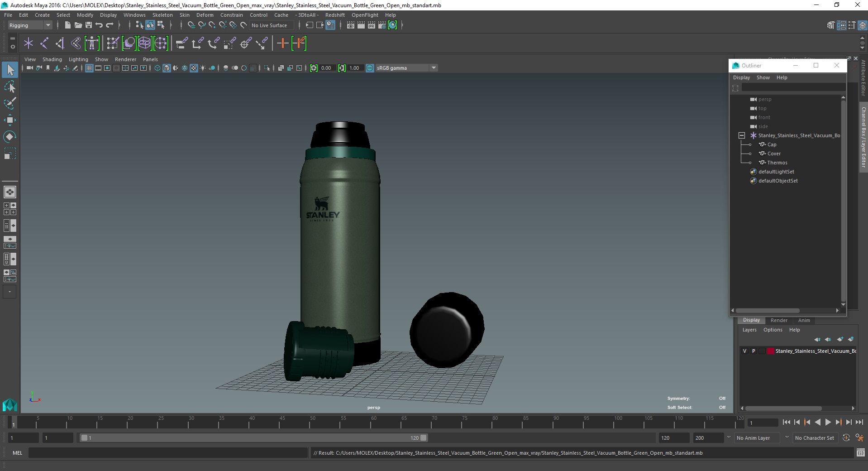Click the range slider bar handle
The image size is (868, 471).
(x=253, y=438)
